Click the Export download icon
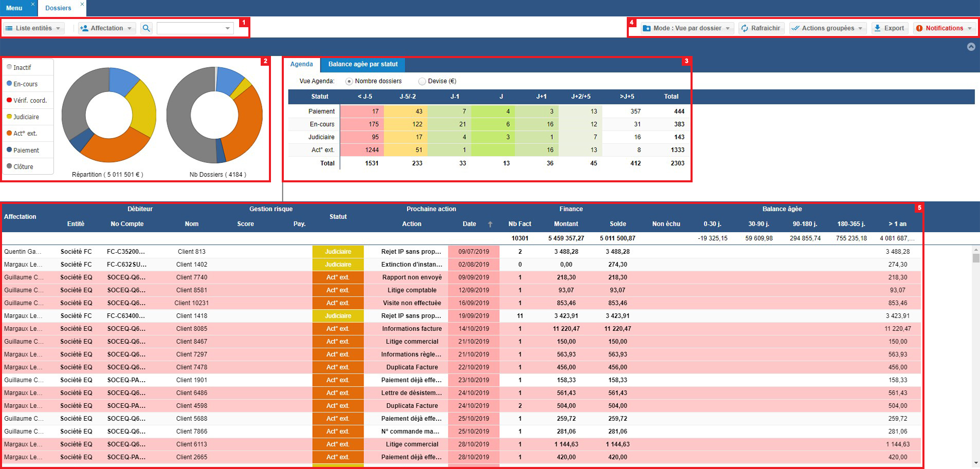980x469 pixels. click(877, 28)
